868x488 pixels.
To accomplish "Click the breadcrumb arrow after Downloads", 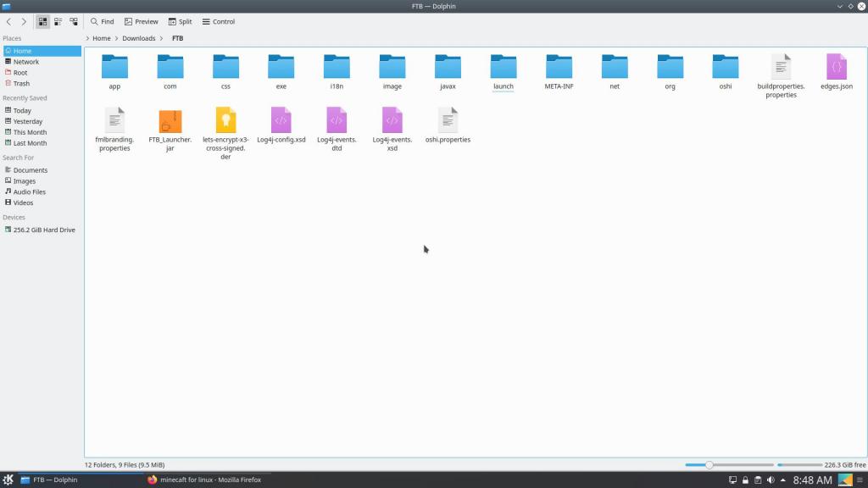I will click(x=163, y=38).
